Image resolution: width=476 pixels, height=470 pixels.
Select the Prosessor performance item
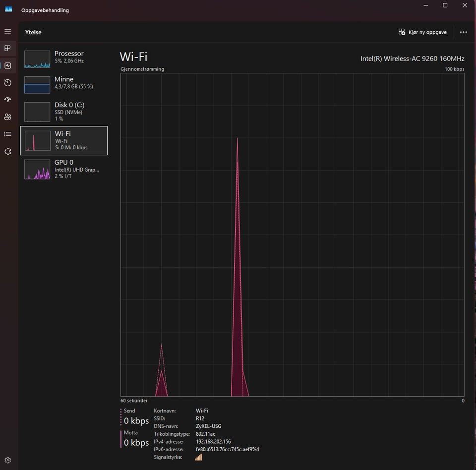[x=64, y=59]
